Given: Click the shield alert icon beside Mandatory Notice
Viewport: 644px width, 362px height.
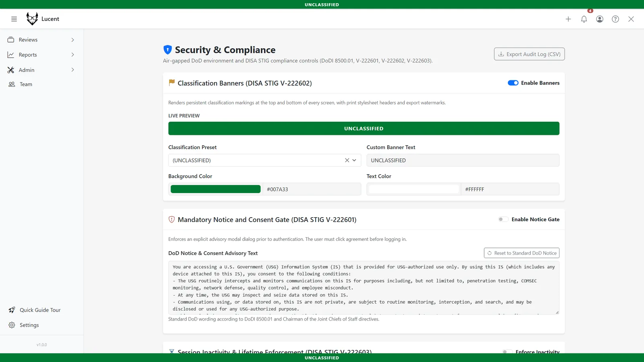Looking at the screenshot, I should pyautogui.click(x=171, y=220).
